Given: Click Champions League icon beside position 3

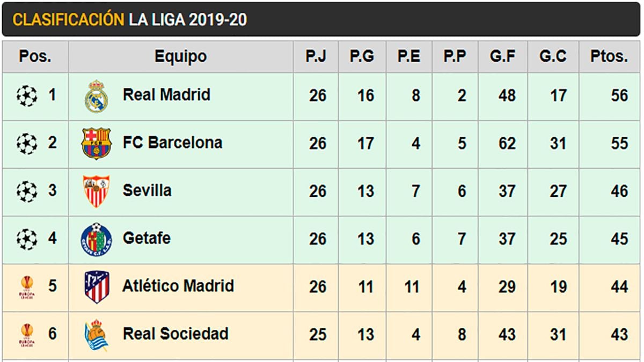Looking at the screenshot, I should tap(27, 191).
